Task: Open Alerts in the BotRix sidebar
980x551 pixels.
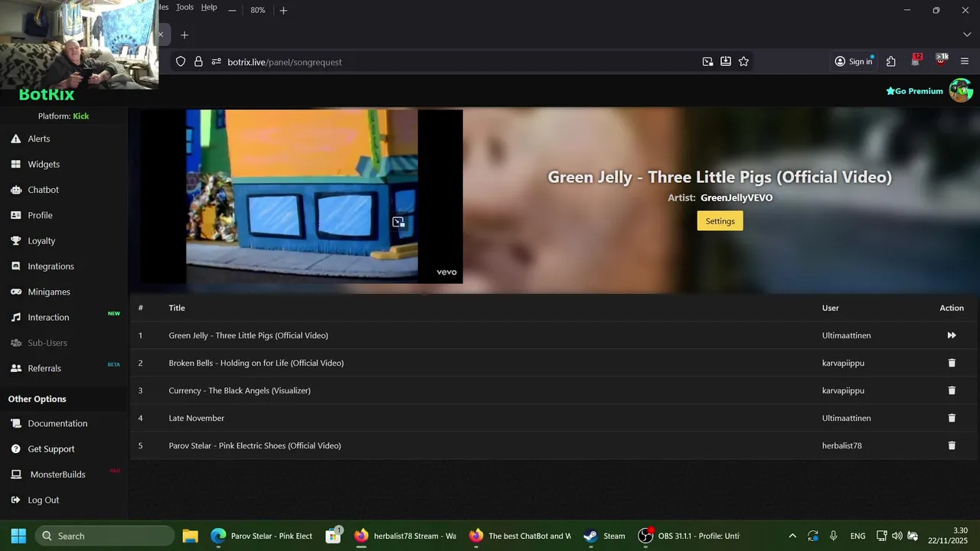Action: 39,139
